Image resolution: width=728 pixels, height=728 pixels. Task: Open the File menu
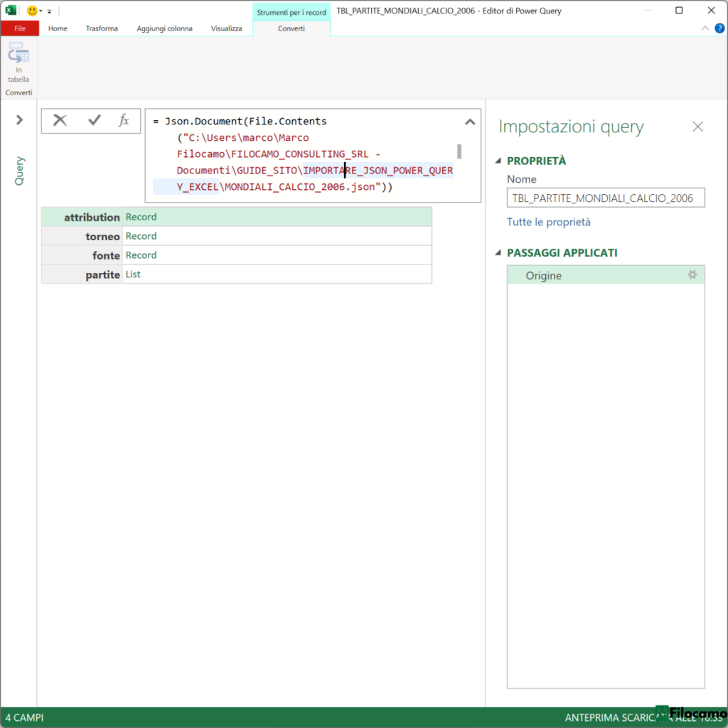pos(19,28)
